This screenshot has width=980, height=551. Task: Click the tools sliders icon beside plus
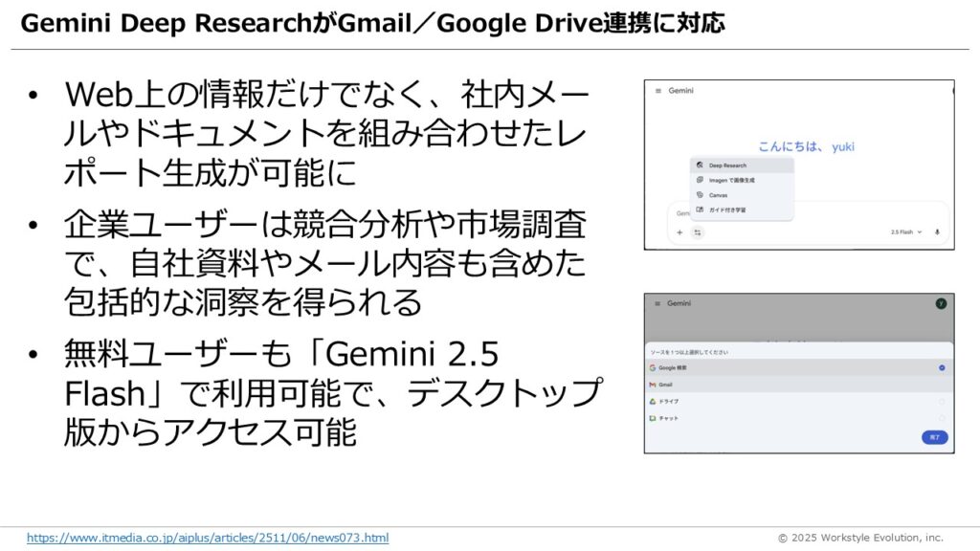tap(697, 232)
